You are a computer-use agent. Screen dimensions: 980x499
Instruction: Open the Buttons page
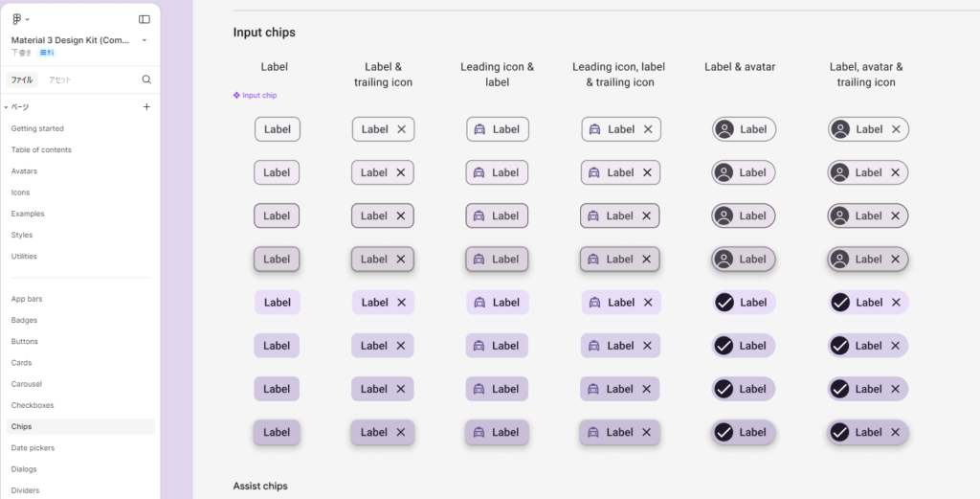(x=25, y=341)
